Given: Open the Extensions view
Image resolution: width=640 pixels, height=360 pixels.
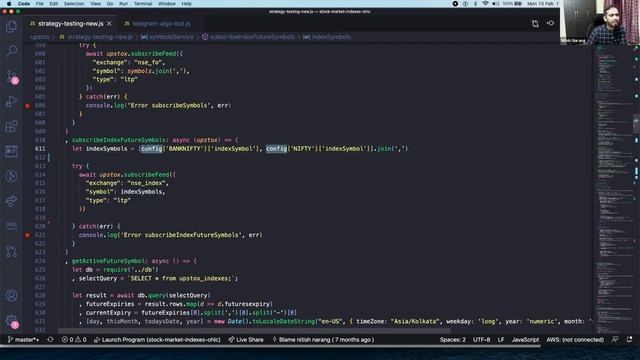Looking at the screenshot, I should 11,126.
